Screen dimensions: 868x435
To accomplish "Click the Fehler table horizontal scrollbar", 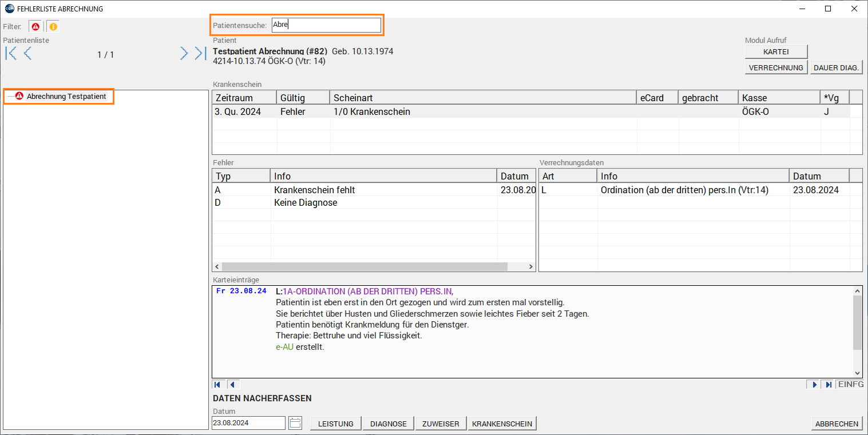I will [364, 267].
